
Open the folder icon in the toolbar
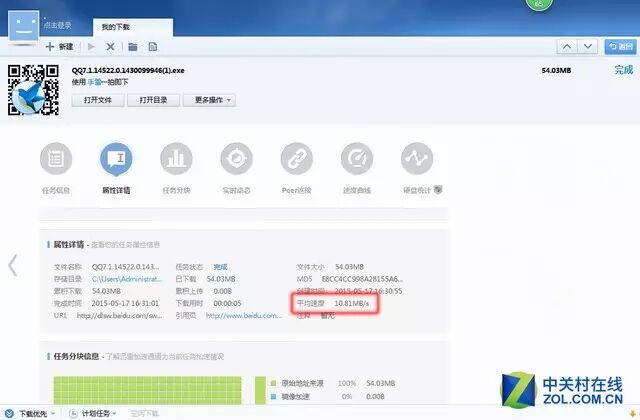pyautogui.click(x=133, y=47)
